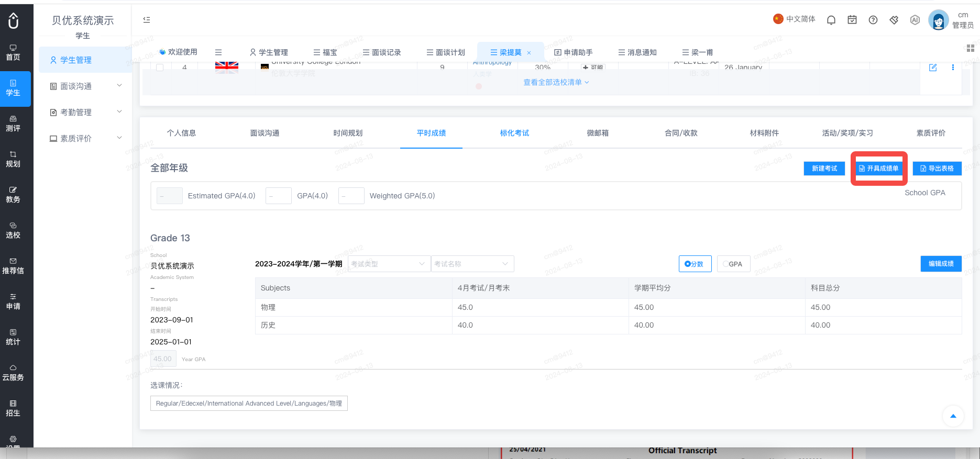
Task: Click the scroll-to-top arrow button
Action: point(953,416)
